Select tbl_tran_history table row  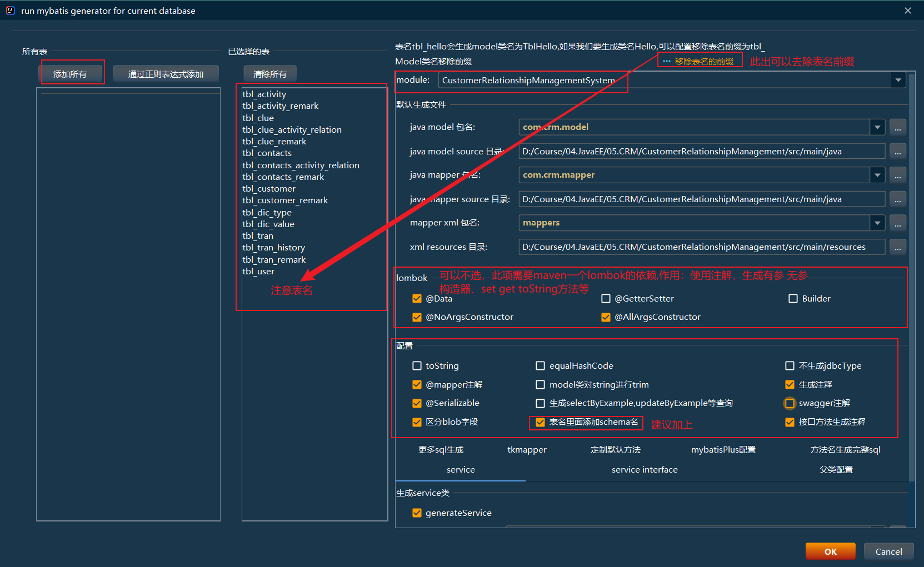(x=314, y=248)
